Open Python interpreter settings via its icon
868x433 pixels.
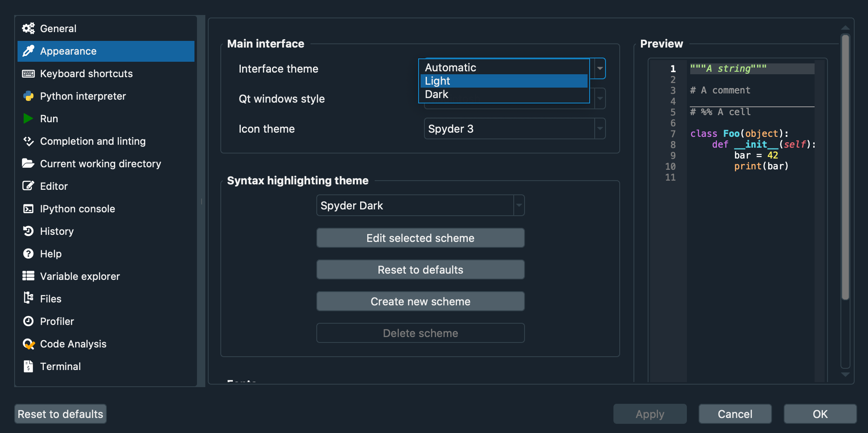tap(28, 96)
